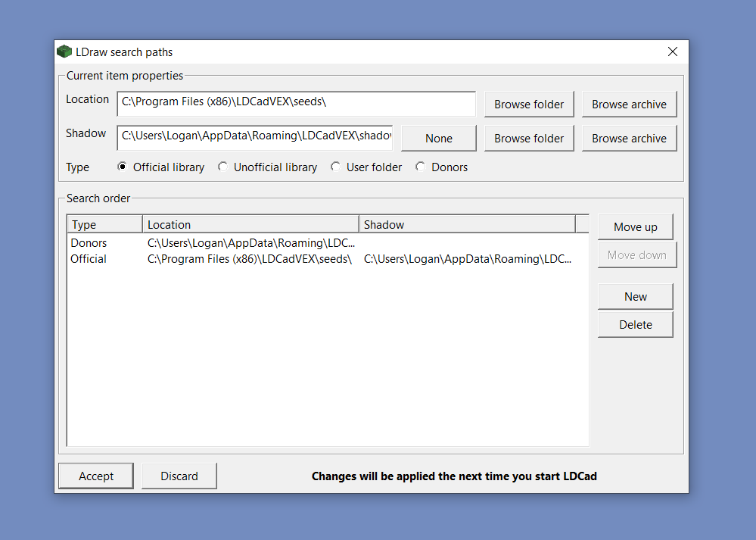Browse archive for the Shadow path
The image size is (756, 540).
629,139
